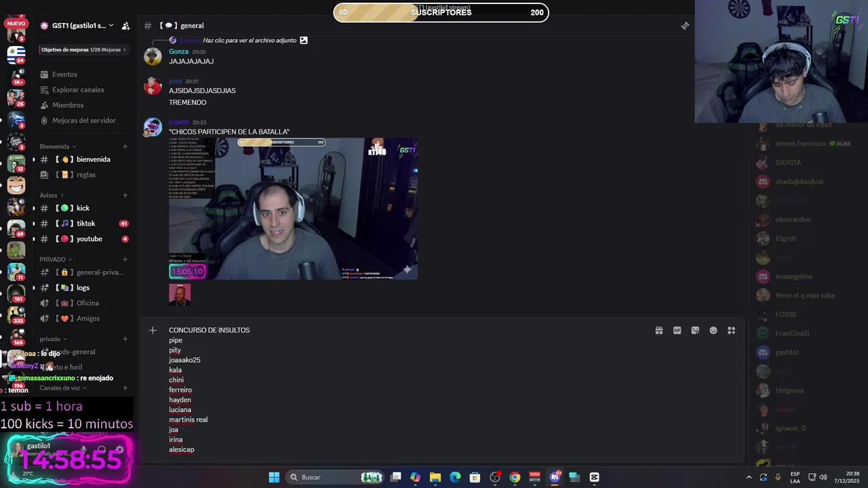Collapse the lowercase privado category
Image resolution: width=868 pixels, height=488 pixels.
point(53,339)
